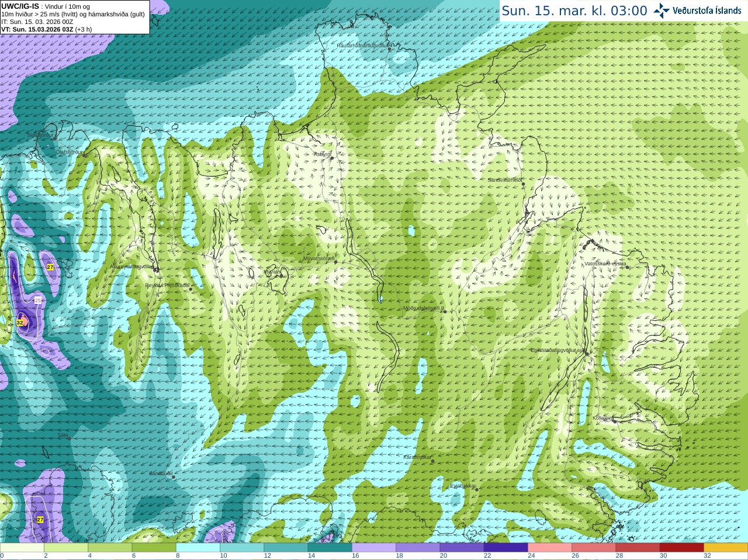Image resolution: width=748 pixels, height=560 pixels.
Task: Click the 20–22 m/s violet legend swatch
Action: pyautogui.click(x=462, y=548)
